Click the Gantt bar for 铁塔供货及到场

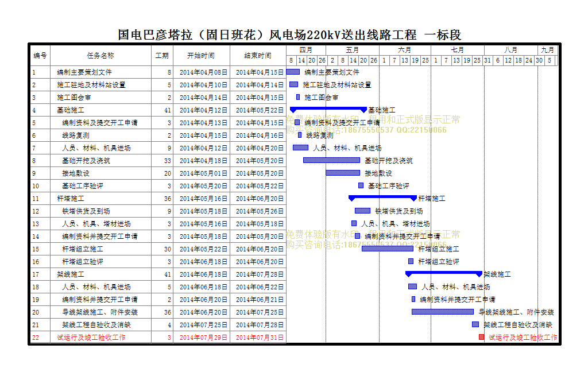(362, 210)
